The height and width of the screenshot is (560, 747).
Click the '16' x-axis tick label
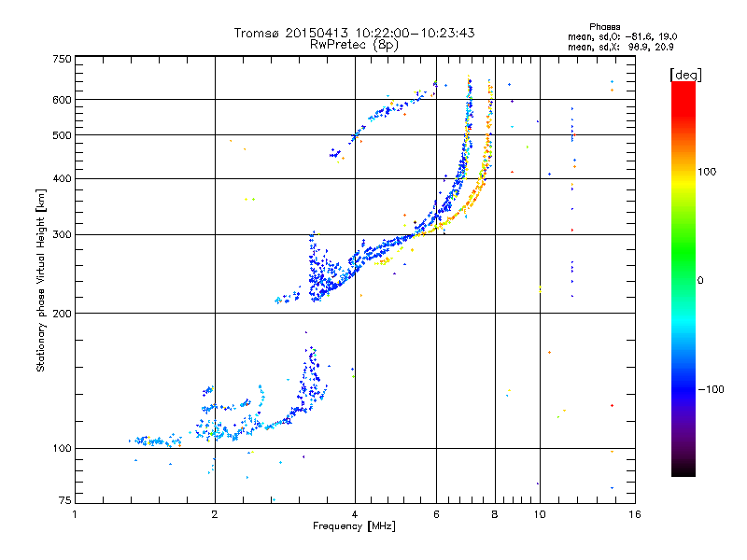(x=635, y=514)
